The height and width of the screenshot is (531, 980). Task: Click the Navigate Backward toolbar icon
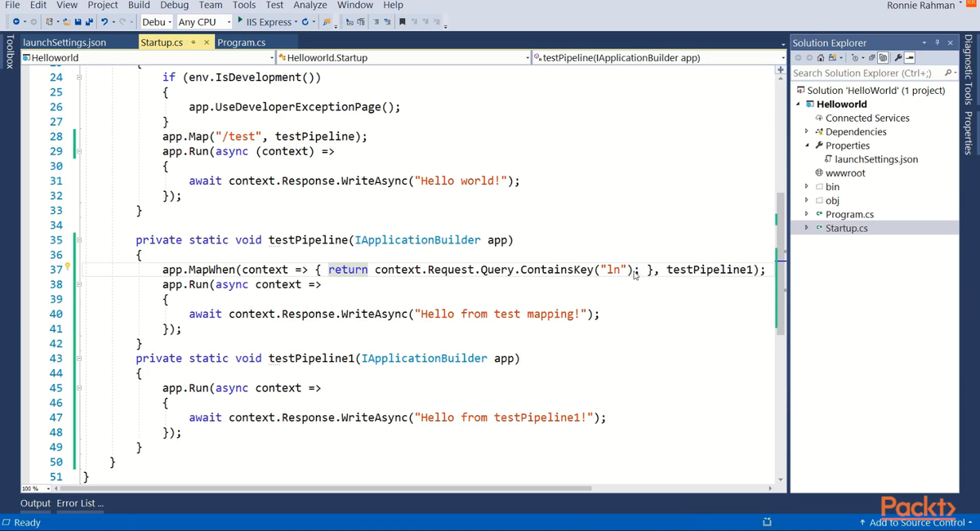coord(16,21)
